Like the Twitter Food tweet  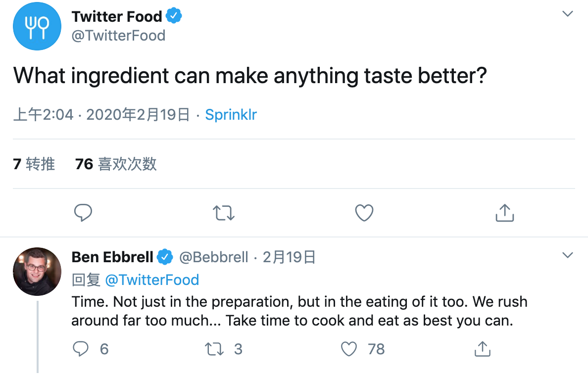[364, 212]
